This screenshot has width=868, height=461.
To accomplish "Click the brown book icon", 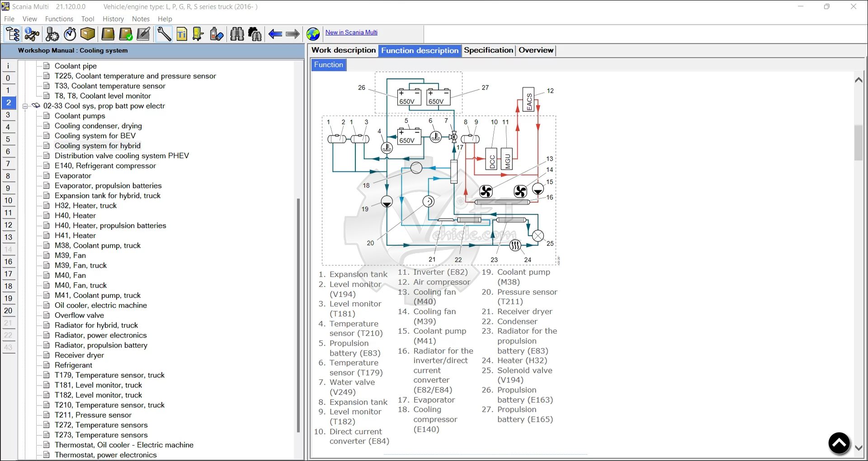I will 108,34.
